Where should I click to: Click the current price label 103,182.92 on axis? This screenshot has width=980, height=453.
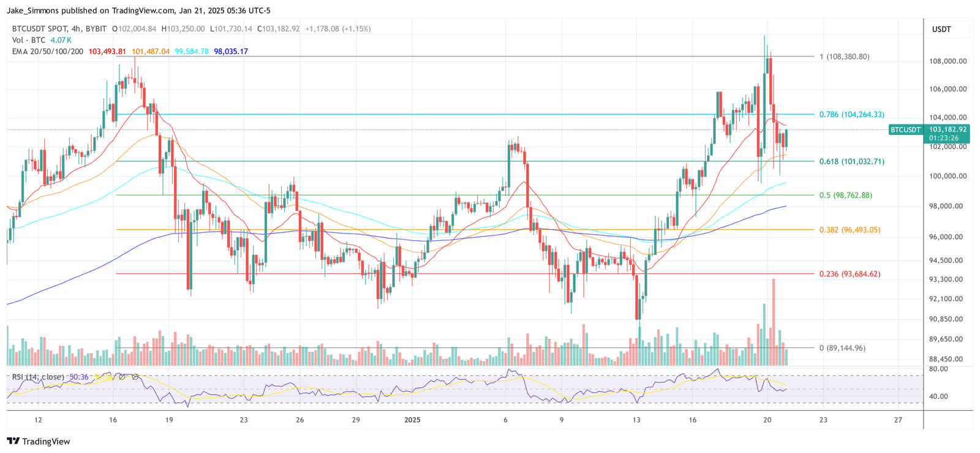click(948, 129)
